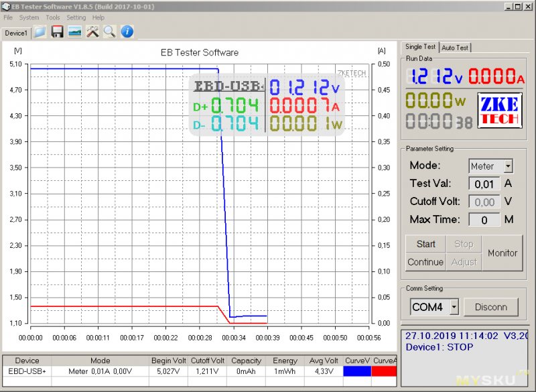Open the Tools menu

[x=53, y=17]
